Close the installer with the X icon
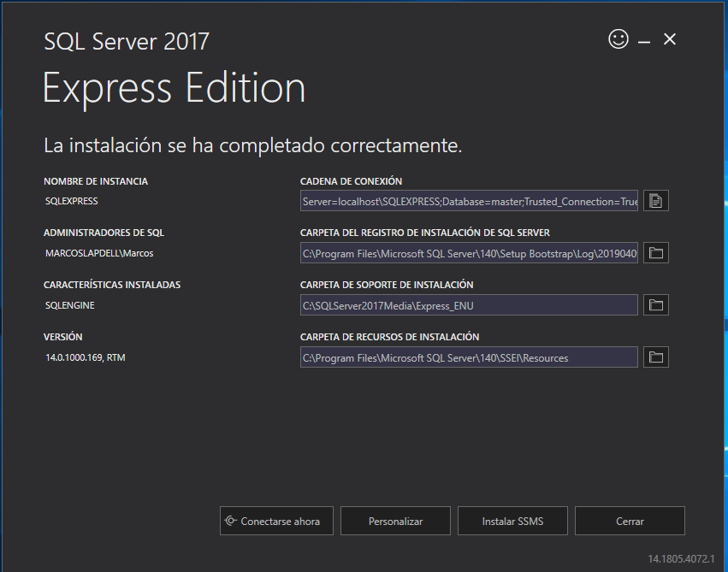The width and height of the screenshot is (728, 572). (x=670, y=39)
